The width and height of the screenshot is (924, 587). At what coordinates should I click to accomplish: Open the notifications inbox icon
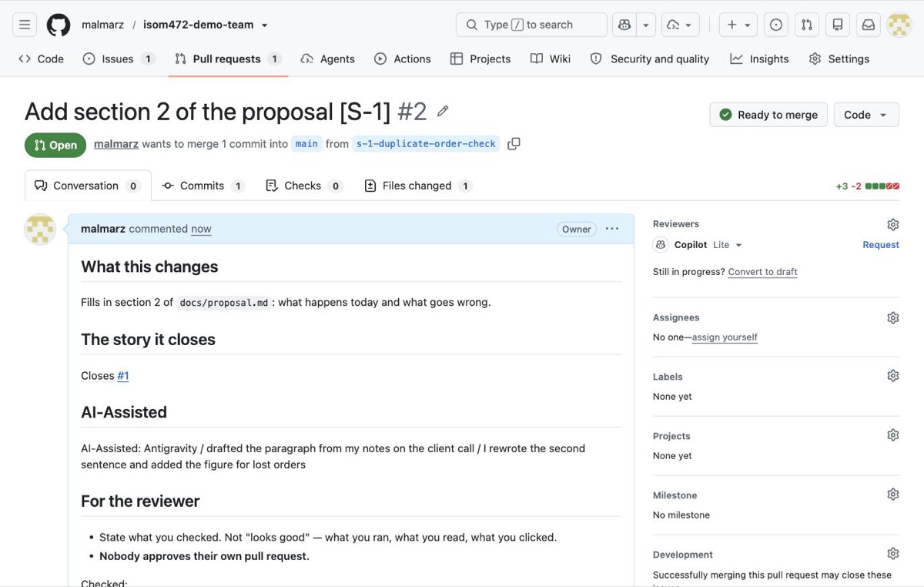click(869, 25)
